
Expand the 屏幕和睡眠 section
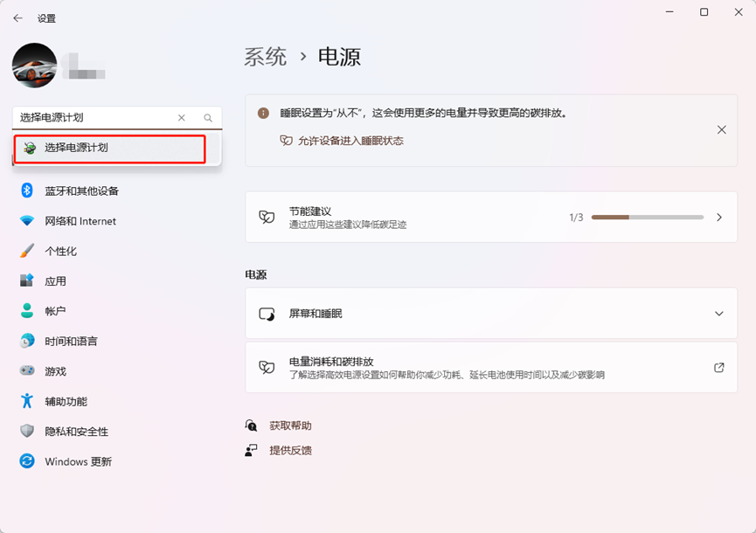(x=719, y=314)
